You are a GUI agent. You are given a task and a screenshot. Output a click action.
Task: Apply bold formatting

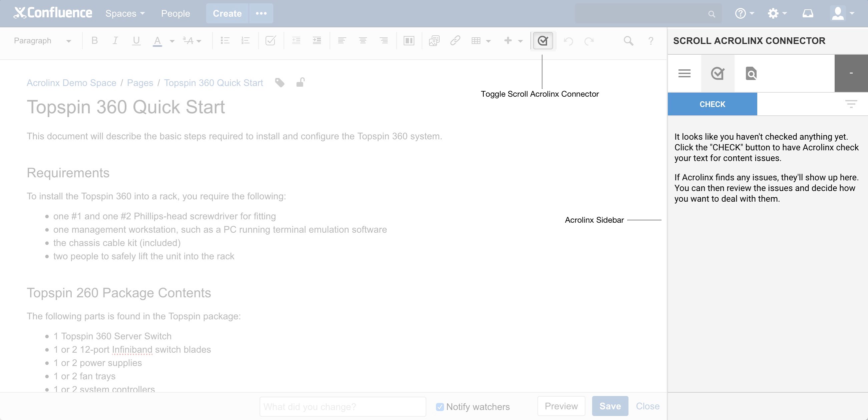(94, 41)
